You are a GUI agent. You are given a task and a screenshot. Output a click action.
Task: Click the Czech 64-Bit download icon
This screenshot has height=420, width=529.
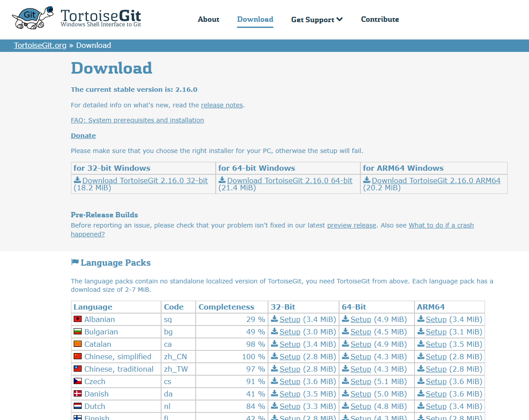coord(345,381)
